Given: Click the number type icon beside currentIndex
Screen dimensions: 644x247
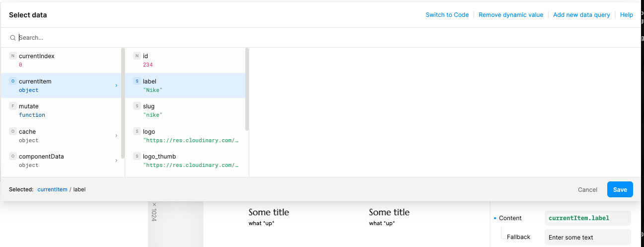Looking at the screenshot, I should point(13,56).
